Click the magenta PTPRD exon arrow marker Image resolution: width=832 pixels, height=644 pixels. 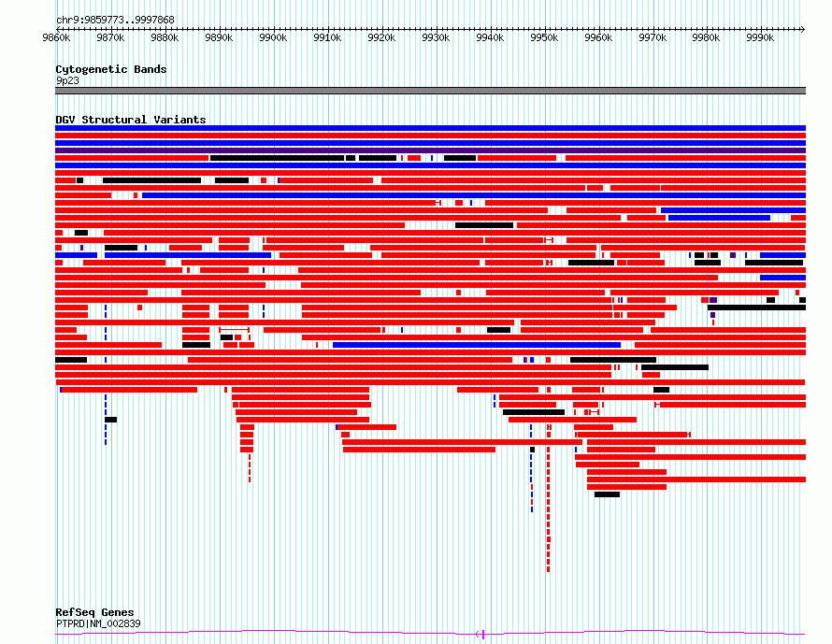tap(481, 634)
